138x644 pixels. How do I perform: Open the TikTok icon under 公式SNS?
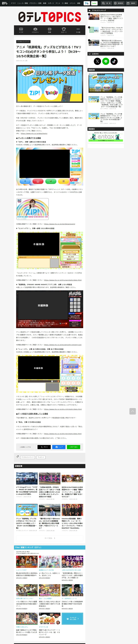(114, 61)
